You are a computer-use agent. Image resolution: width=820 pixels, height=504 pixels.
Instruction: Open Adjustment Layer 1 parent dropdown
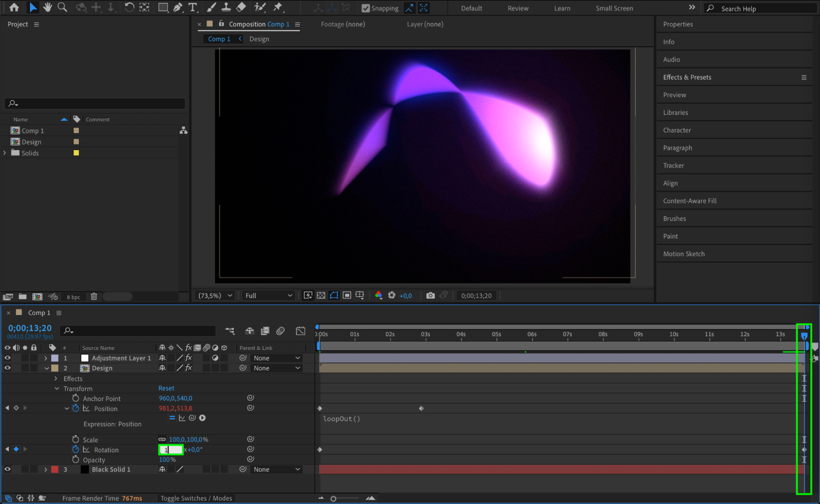(x=276, y=358)
